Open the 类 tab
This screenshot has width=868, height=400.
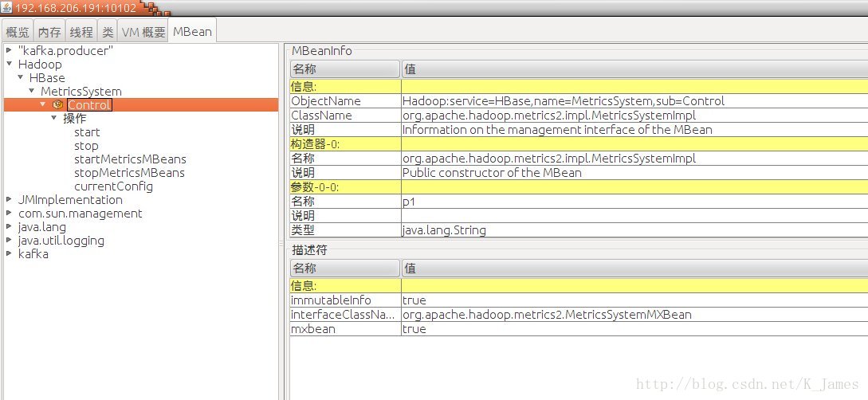tap(108, 32)
